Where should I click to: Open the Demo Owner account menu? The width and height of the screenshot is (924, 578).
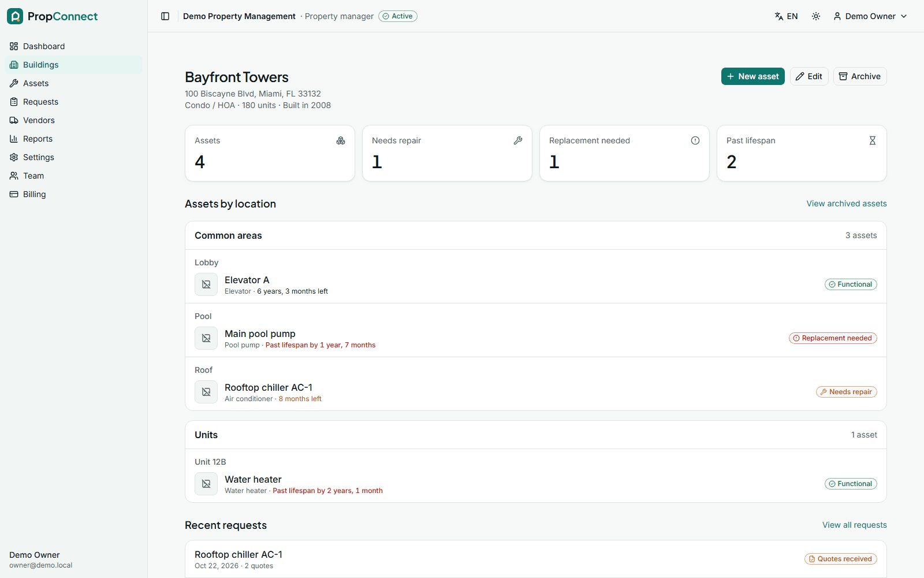coord(870,16)
